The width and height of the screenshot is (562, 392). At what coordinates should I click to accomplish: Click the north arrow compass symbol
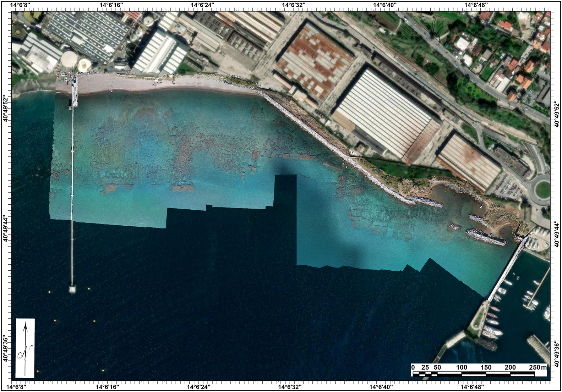coord(25,348)
